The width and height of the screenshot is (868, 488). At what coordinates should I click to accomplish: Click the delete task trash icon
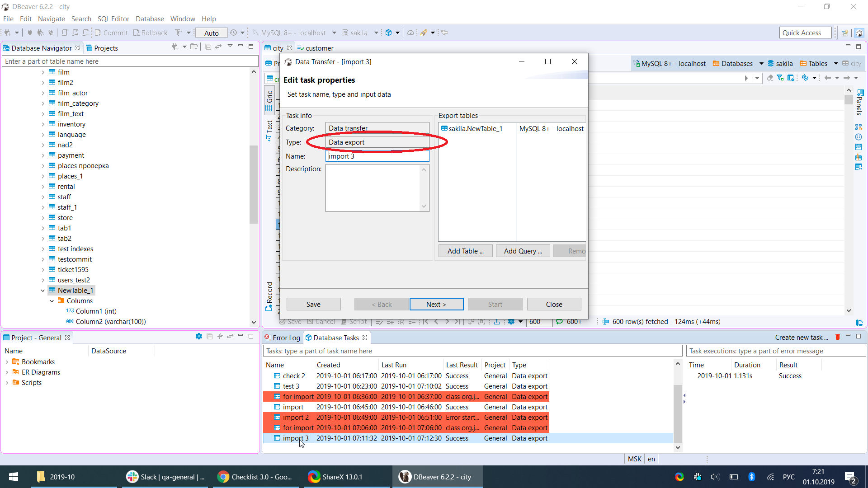(x=837, y=337)
